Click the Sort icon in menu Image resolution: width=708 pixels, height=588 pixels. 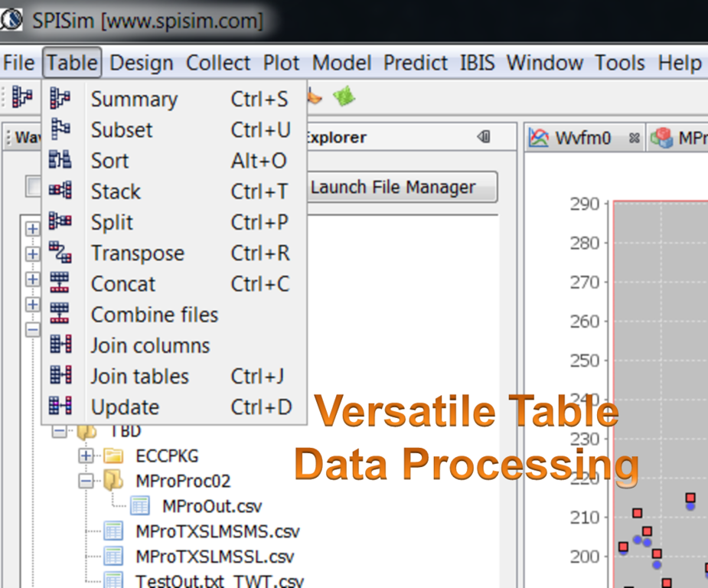coord(60,160)
